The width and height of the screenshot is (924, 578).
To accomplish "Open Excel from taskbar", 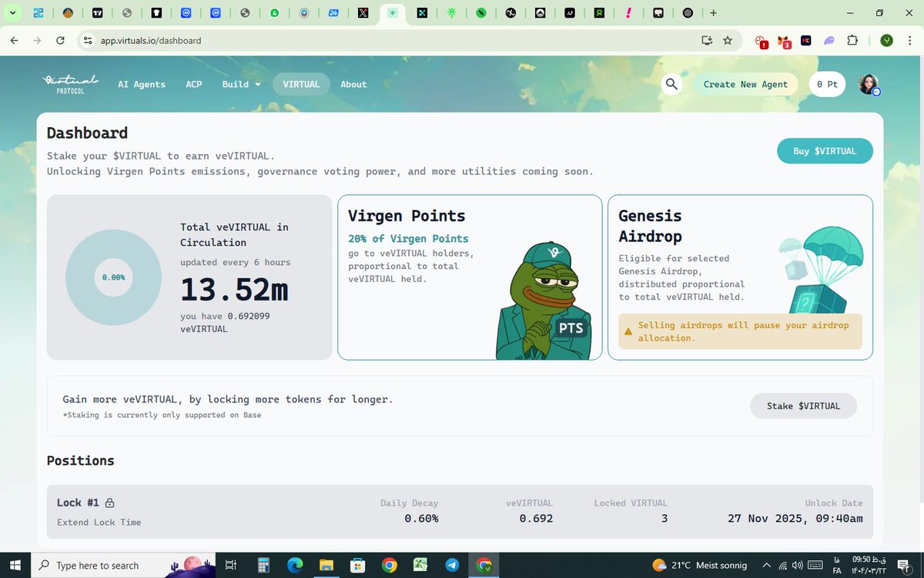I will [420, 565].
